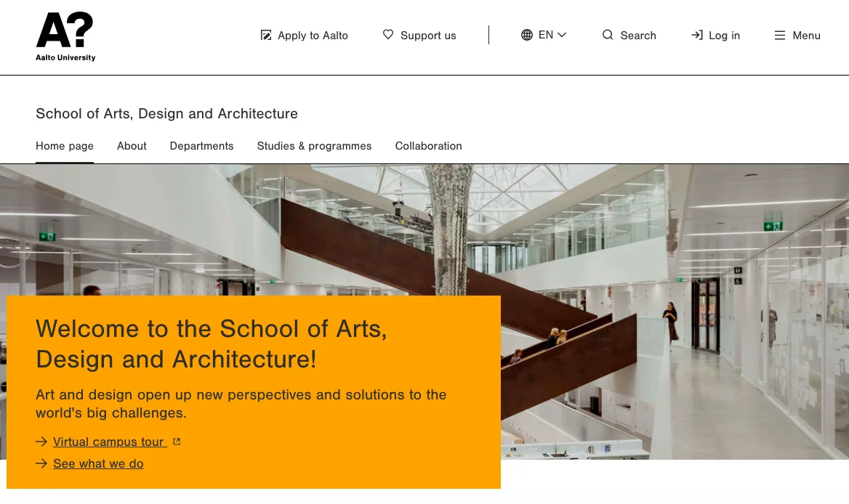Click the School of Arts, Design and Architecture title
This screenshot has height=504, width=849.
[166, 114]
